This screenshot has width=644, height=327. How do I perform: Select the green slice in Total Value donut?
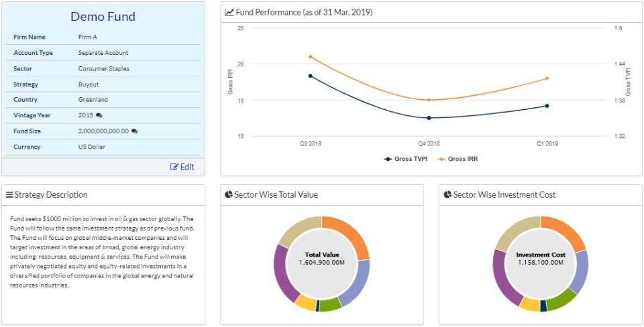pyautogui.click(x=331, y=306)
